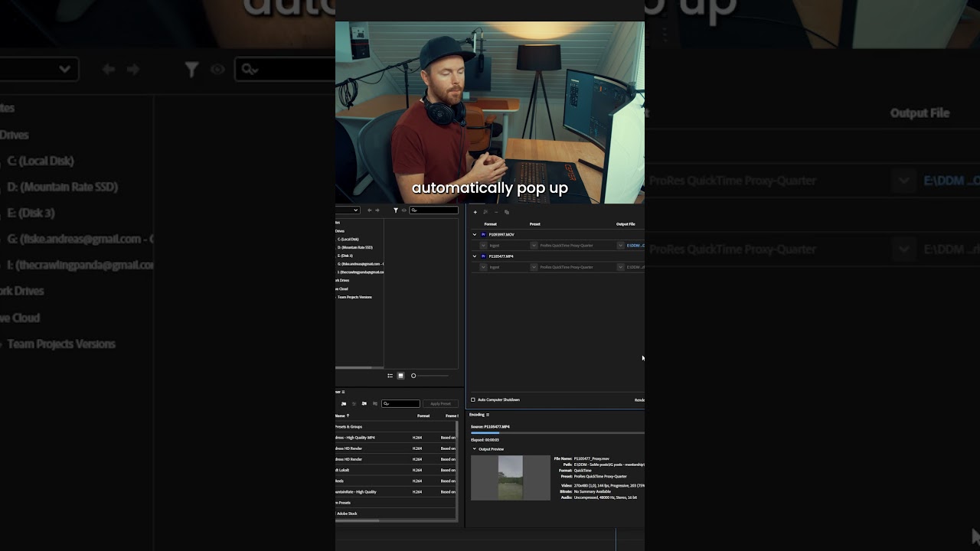Go forward in the Media Browser
The width and height of the screenshot is (980, 551).
point(377,210)
